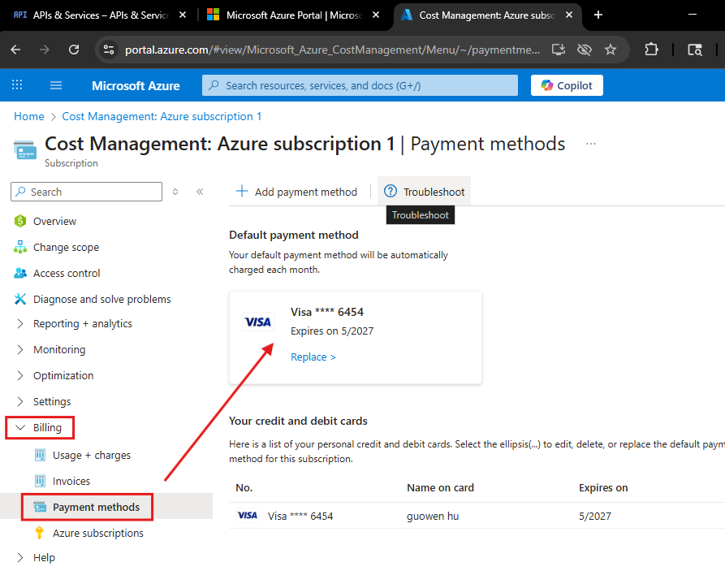Open Azure subscriptions under Billing
Image resolution: width=725 pixels, height=588 pixels.
[x=98, y=534]
